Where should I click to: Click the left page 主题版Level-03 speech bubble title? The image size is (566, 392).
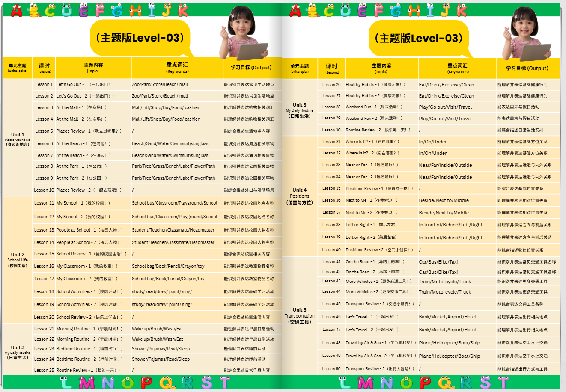click(x=140, y=38)
